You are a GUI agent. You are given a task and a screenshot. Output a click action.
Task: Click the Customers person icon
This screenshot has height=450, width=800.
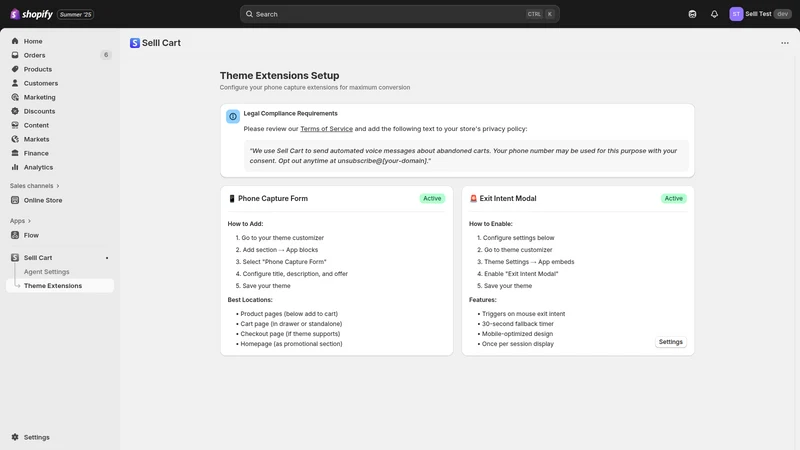pyautogui.click(x=15, y=83)
